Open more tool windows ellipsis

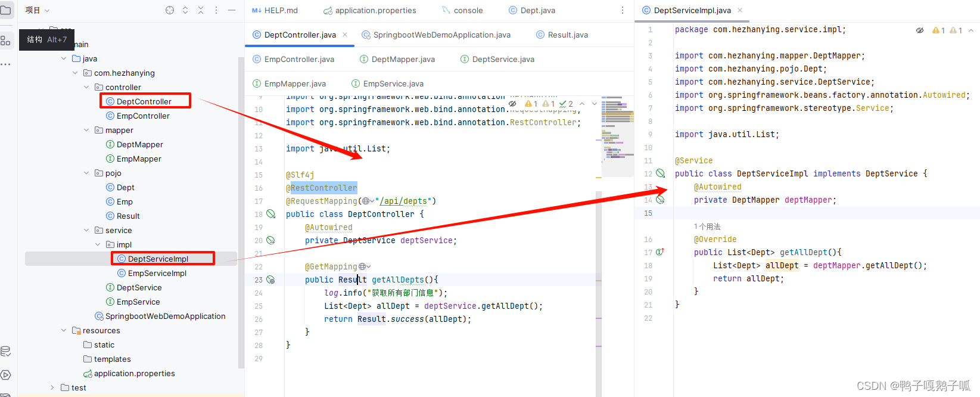[x=6, y=64]
